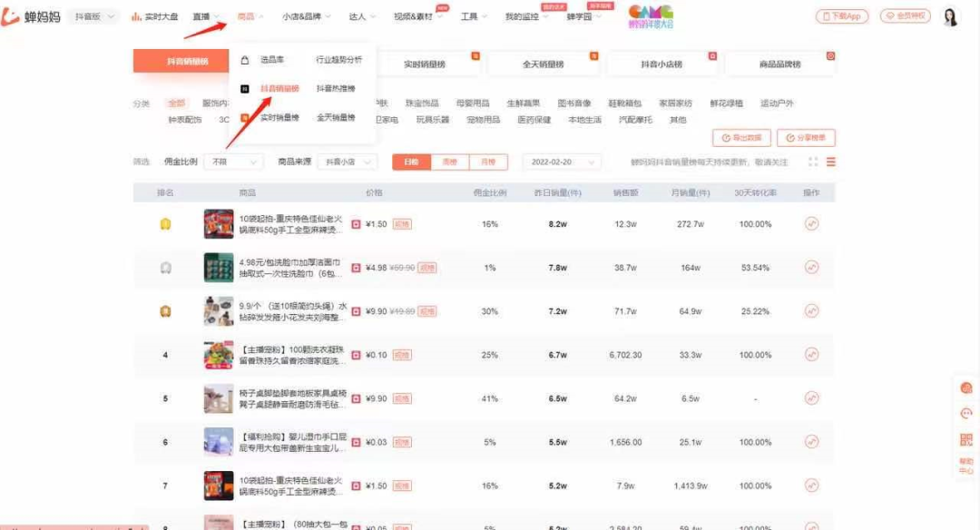
Task: Switch to the 全天销量榜 tab
Action: coord(543,64)
